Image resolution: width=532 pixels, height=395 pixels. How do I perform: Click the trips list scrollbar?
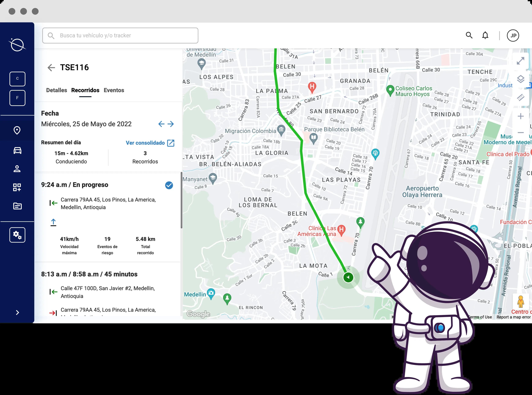coord(181,200)
